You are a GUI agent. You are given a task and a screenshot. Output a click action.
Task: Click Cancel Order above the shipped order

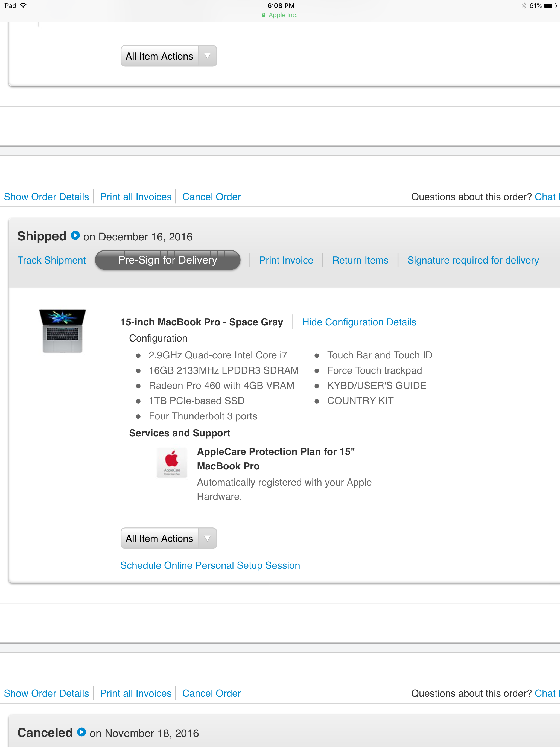point(211,197)
